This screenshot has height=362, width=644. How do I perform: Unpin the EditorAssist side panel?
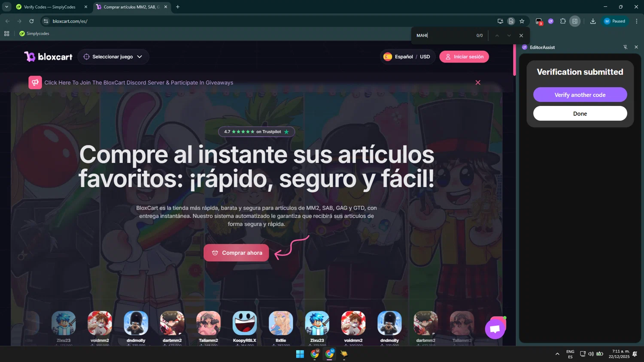point(625,47)
